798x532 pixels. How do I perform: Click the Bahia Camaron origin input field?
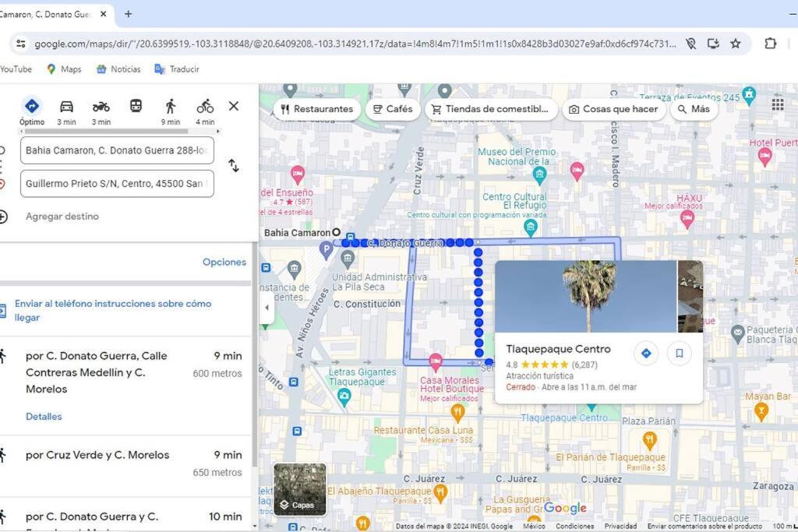(x=117, y=150)
